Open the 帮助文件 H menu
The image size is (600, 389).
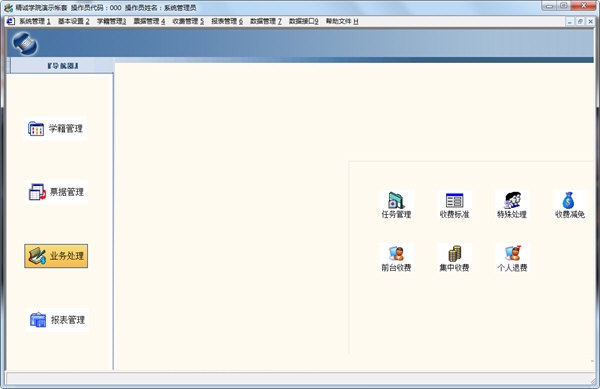coord(342,21)
